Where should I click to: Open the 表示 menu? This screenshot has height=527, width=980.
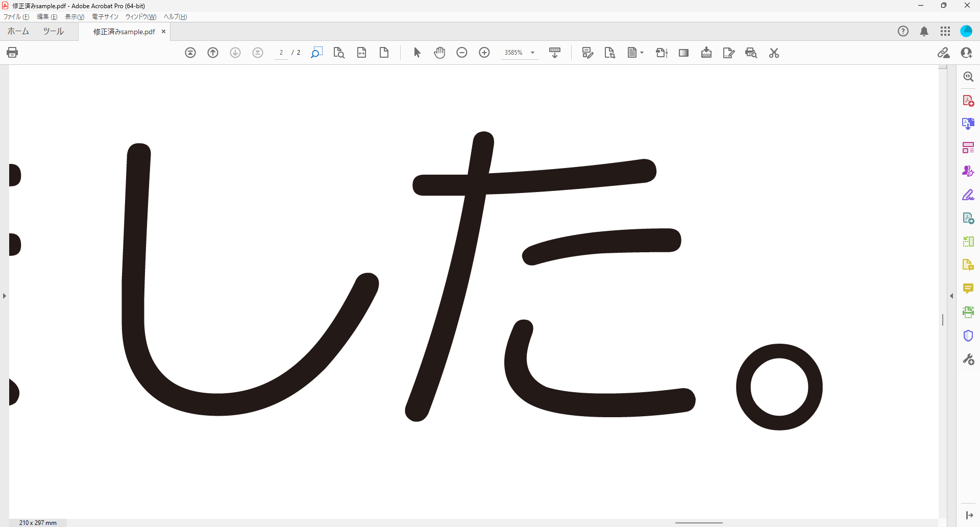[75, 17]
